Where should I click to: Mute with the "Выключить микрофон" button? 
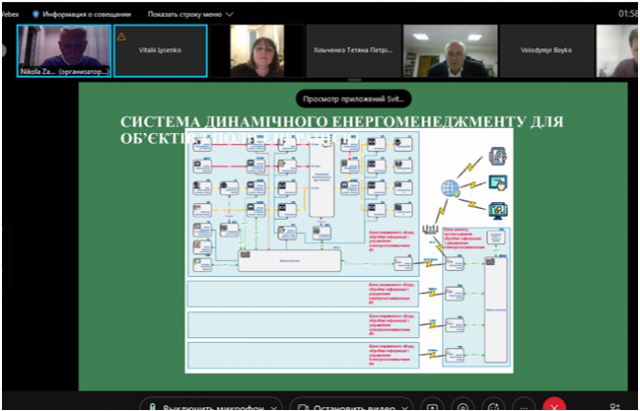(x=206, y=407)
